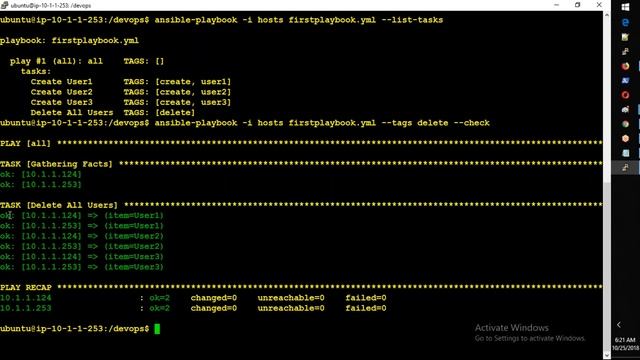This screenshot has height=360, width=640.
Task: Minimize the PuTTY terminal window
Action: (556, 5)
